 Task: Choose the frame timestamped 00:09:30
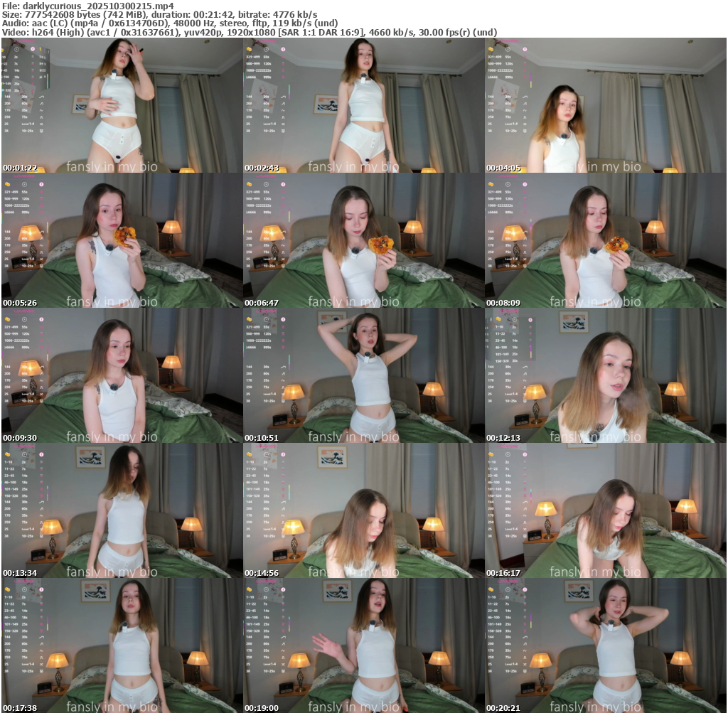[x=122, y=375]
